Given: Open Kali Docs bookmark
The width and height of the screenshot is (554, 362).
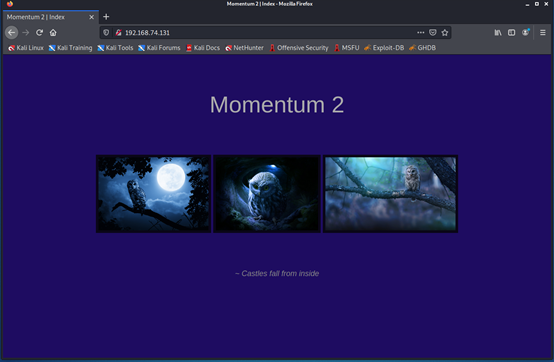Looking at the screenshot, I should coord(203,48).
